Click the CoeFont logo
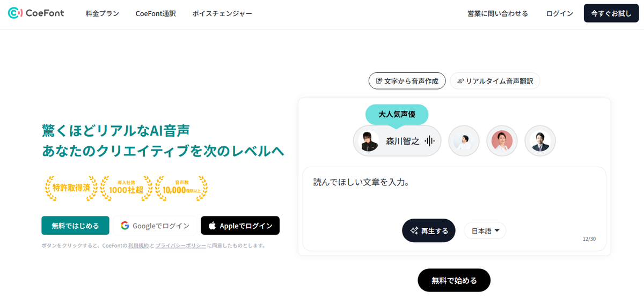 [36, 13]
